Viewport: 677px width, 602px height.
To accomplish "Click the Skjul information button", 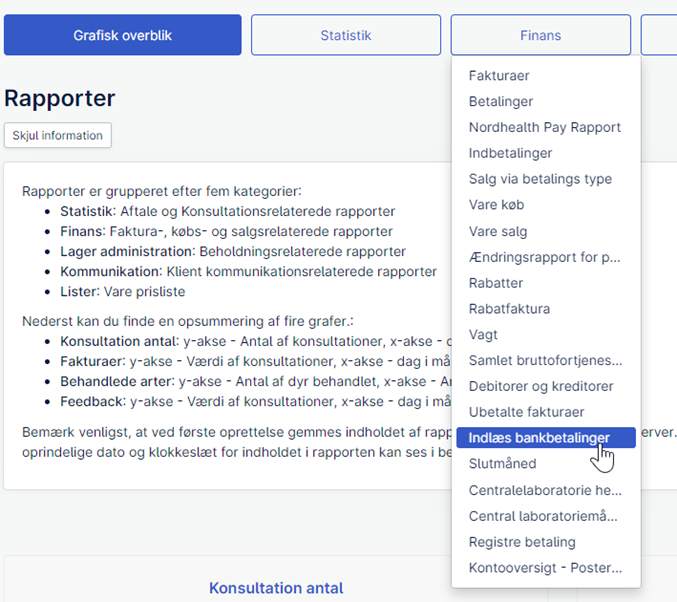I will pyautogui.click(x=57, y=135).
